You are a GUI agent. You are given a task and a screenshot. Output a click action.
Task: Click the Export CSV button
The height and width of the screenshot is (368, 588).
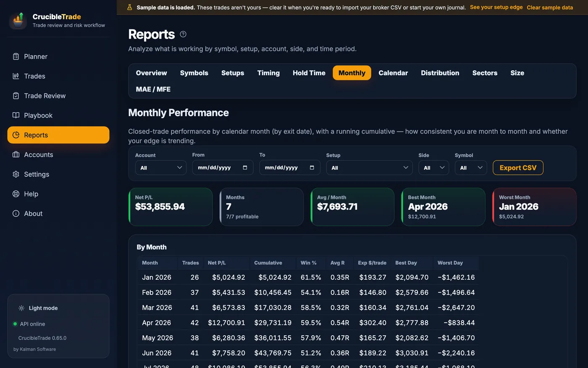point(518,167)
